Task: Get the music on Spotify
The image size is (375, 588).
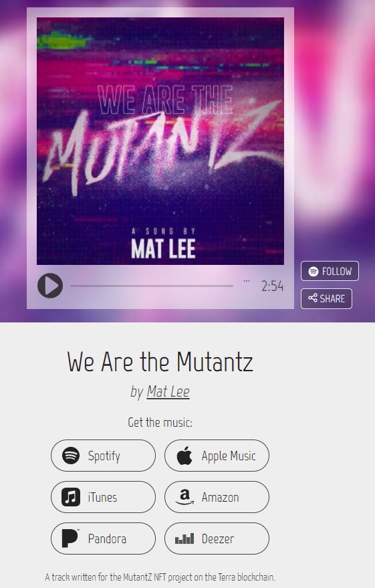Action: pyautogui.click(x=103, y=456)
